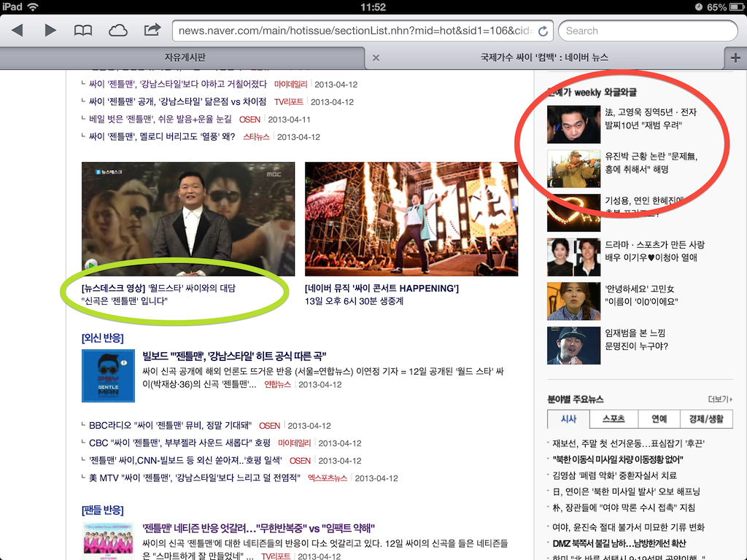Open 고영욱 징역5년 sidebar headline
This screenshot has width=747, height=560.
(651, 119)
